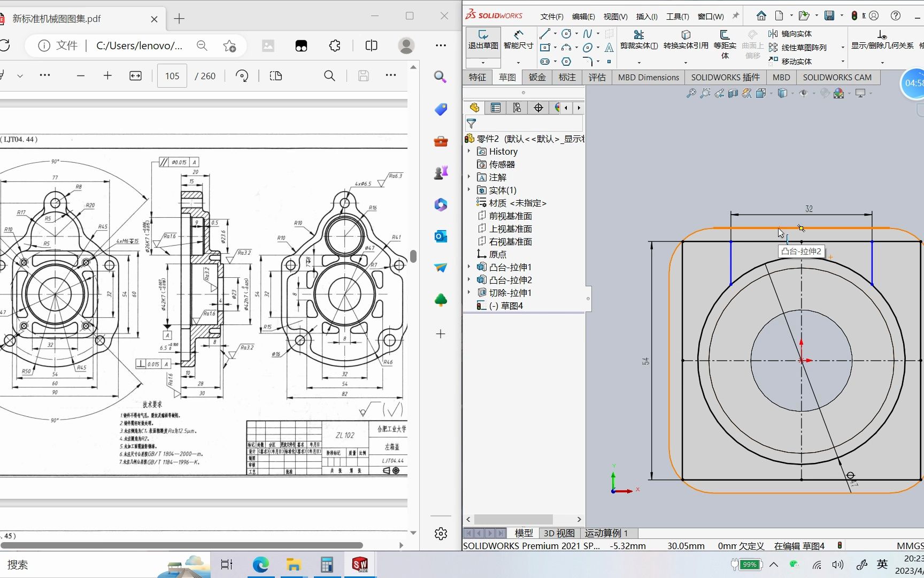
Task: Click Trim Entities (剪裁实体) tool
Action: (639, 40)
